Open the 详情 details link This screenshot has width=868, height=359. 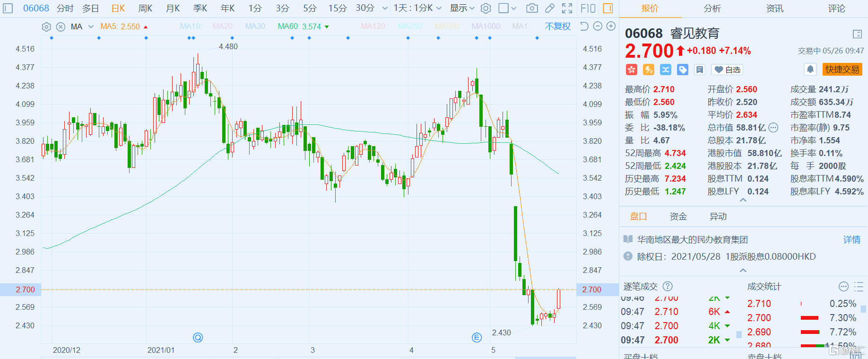coord(851,240)
